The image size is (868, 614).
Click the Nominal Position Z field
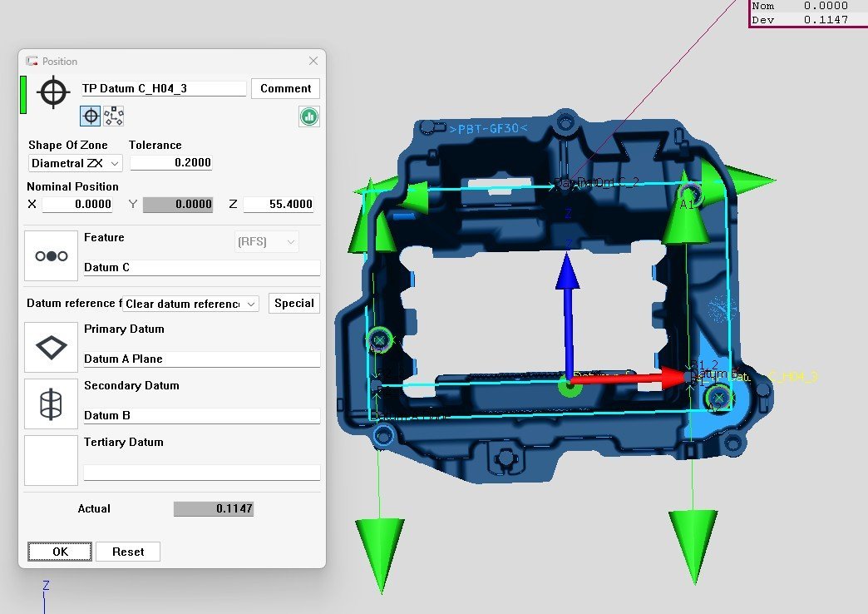(278, 205)
